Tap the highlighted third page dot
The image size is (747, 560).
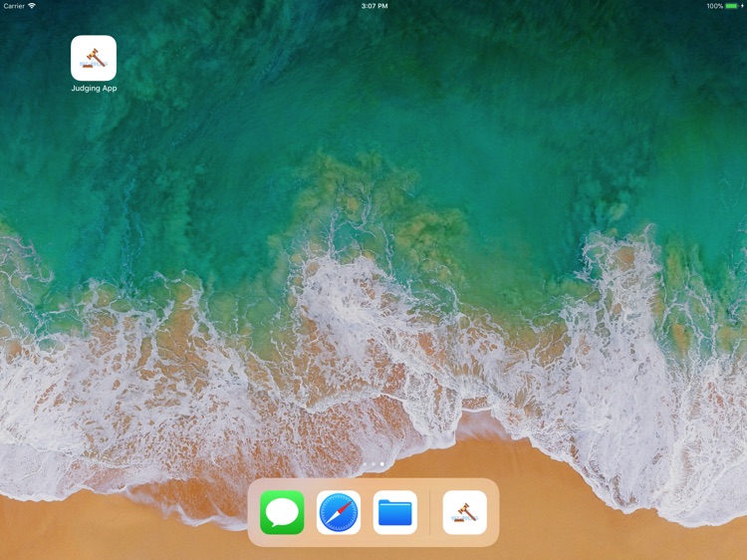[381, 464]
